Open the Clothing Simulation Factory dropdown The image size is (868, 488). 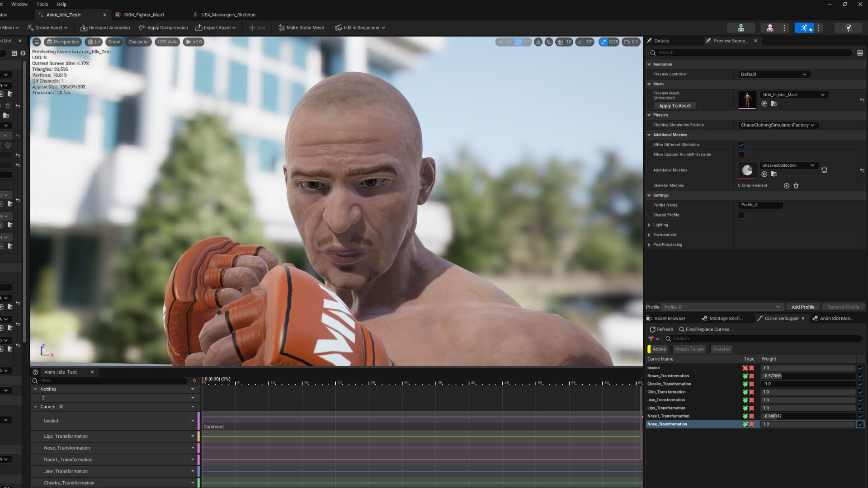click(778, 125)
